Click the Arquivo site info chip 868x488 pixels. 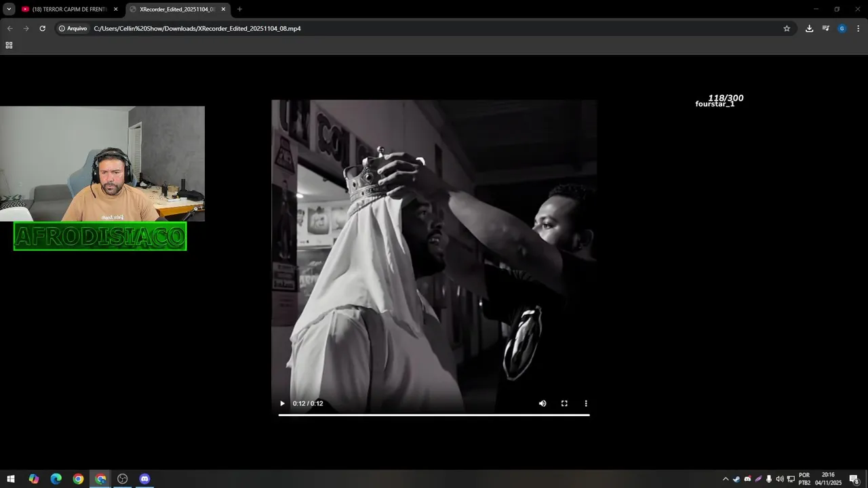pyautogui.click(x=73, y=28)
